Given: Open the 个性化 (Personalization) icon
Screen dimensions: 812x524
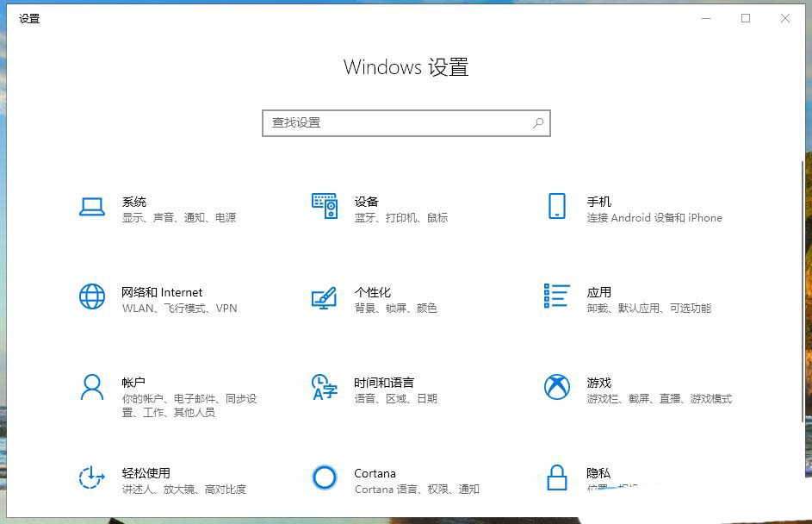Looking at the screenshot, I should 324,297.
